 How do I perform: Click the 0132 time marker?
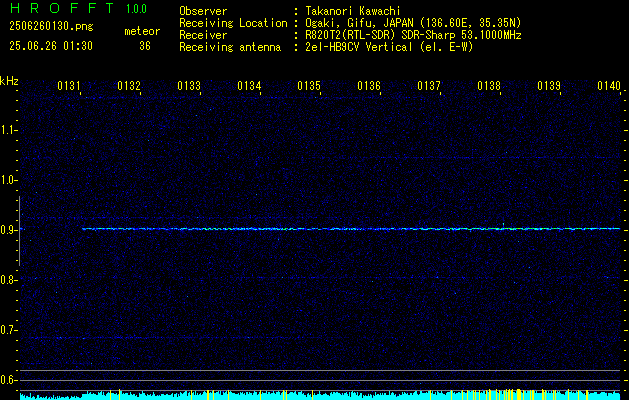[x=129, y=86]
